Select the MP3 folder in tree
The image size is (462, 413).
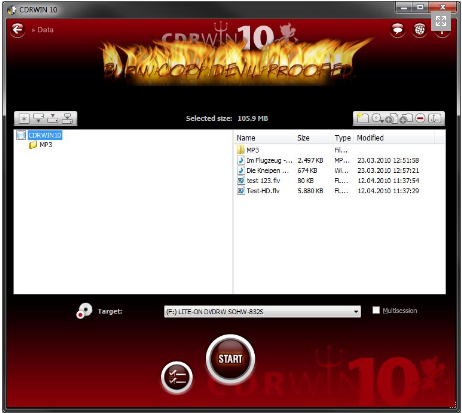click(x=46, y=145)
